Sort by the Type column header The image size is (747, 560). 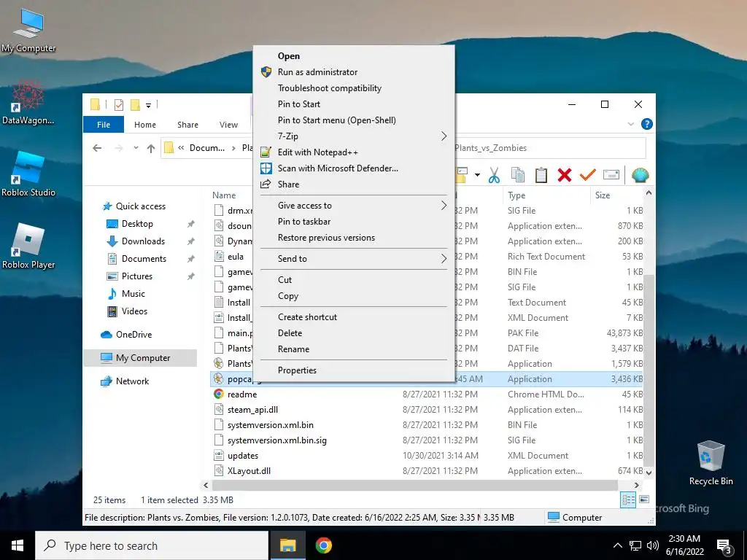click(x=546, y=195)
